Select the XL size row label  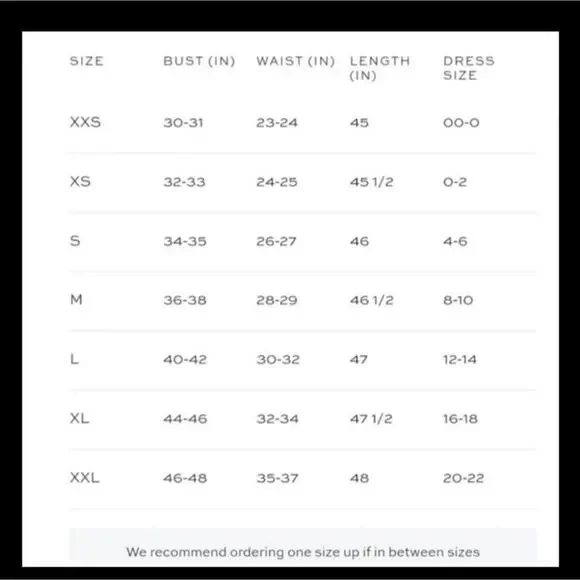point(79,418)
